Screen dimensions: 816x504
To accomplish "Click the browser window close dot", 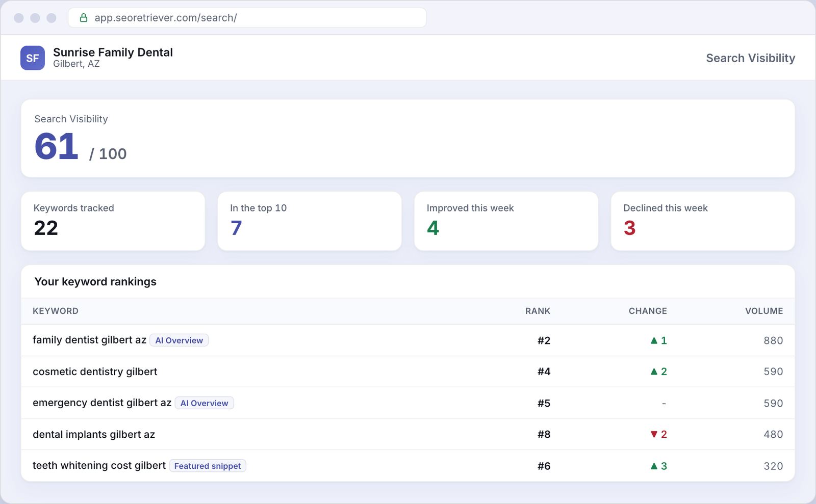I will 19,18.
